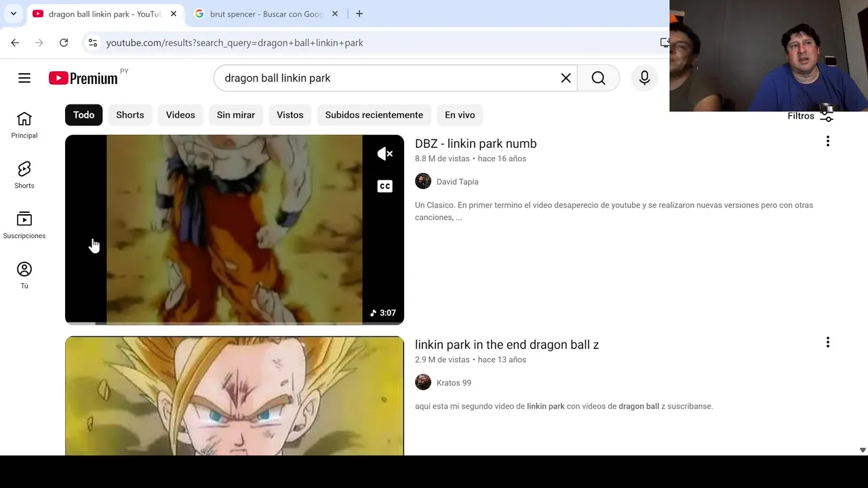Open the Tú profile section
This screenshot has width=868, height=488.
tap(24, 276)
